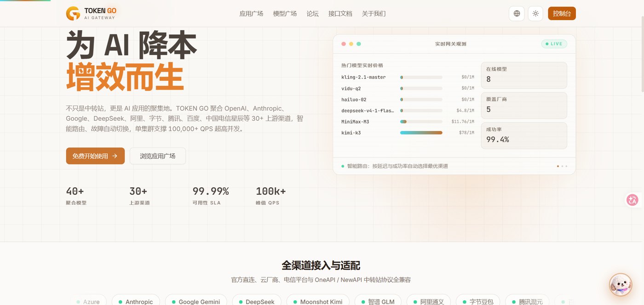Click the 免费开始使用 button
644x305 pixels.
click(x=95, y=156)
